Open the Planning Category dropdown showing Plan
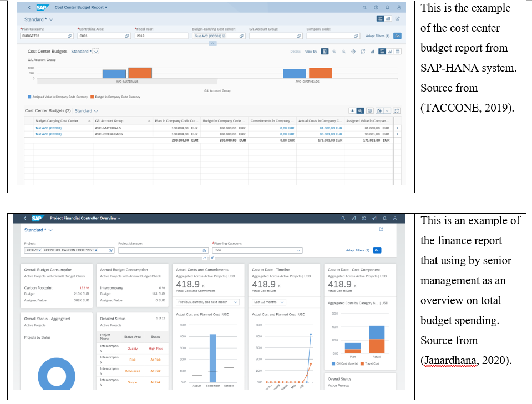Viewport: 532px width, 404px height. coord(257,250)
